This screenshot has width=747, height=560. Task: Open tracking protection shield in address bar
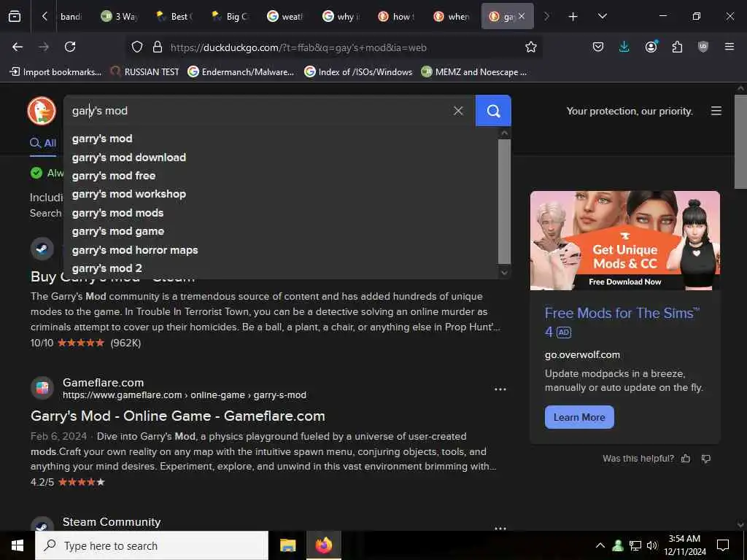tap(137, 47)
